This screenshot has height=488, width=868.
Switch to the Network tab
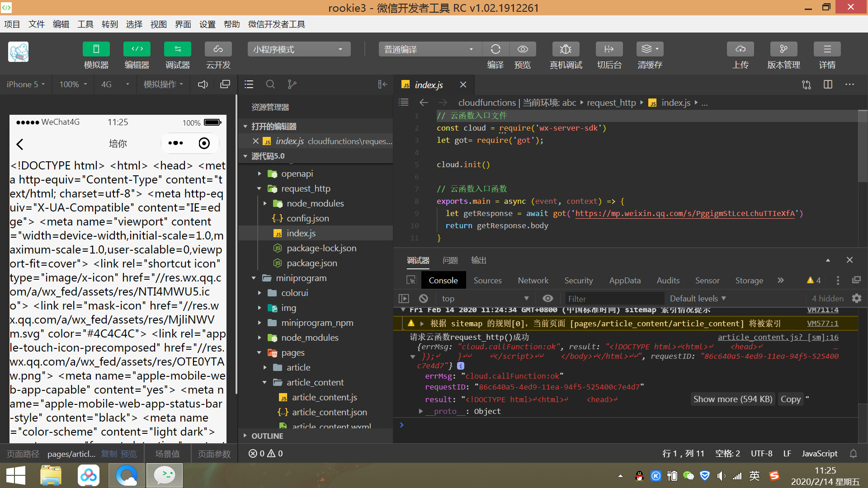pyautogui.click(x=533, y=281)
